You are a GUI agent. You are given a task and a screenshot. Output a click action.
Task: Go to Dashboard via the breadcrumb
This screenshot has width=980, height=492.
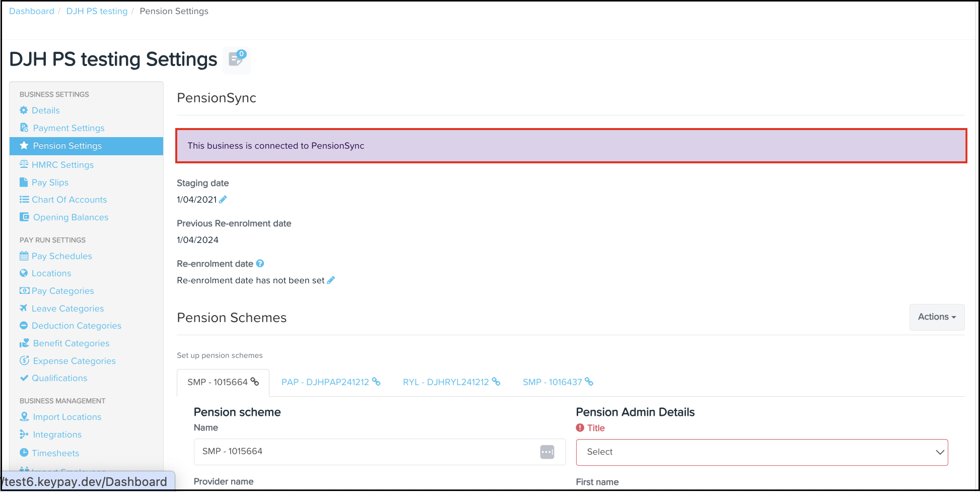click(x=31, y=11)
